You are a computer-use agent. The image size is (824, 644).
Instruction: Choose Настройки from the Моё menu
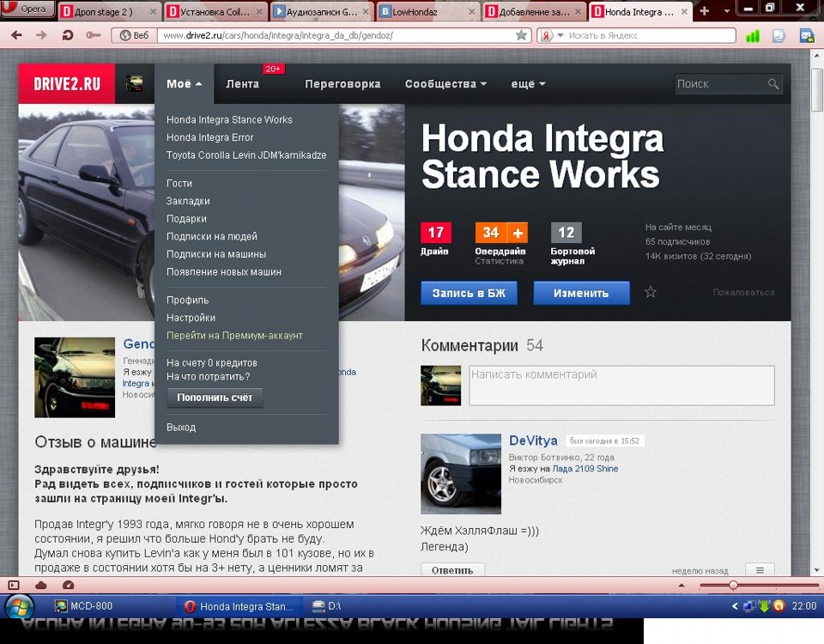point(191,318)
